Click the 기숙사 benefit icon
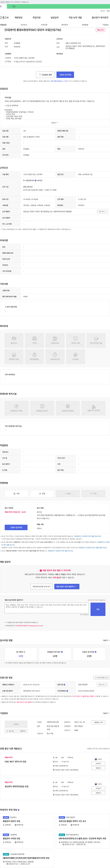This screenshot has height=868, width=110. point(34,340)
